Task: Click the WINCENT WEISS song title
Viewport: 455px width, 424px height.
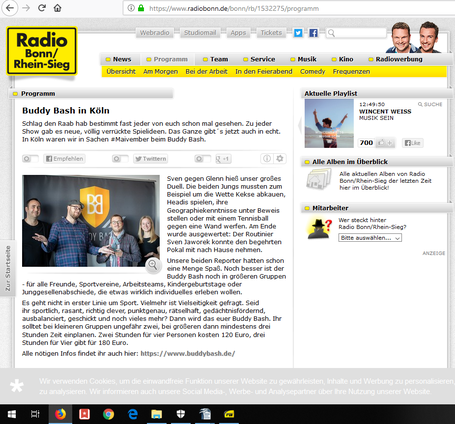Action: pyautogui.click(x=385, y=111)
